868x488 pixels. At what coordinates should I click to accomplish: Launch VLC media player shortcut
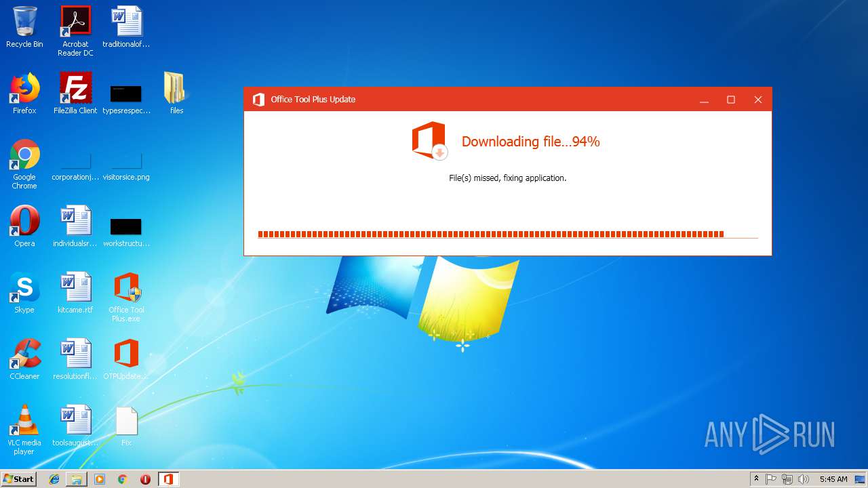[x=24, y=430]
